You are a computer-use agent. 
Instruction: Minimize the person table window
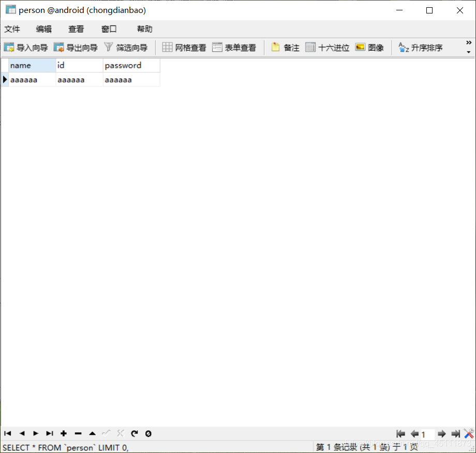[399, 10]
